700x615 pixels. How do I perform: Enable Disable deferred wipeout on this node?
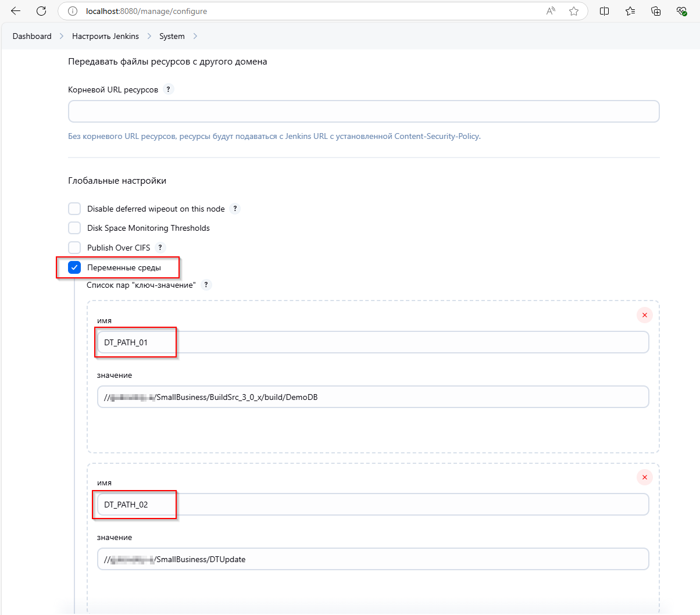(74, 209)
